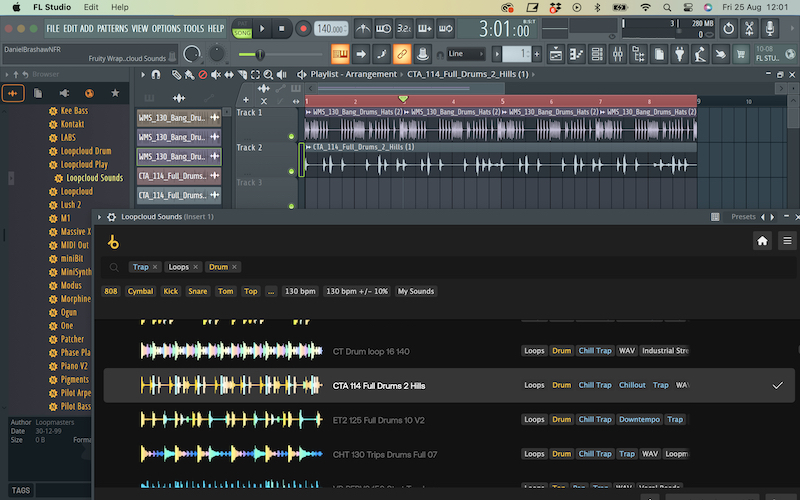Open the Loopcloud Sounds plugin settings gear
Viewport: 800px width, 500px height.
pyautogui.click(x=111, y=216)
